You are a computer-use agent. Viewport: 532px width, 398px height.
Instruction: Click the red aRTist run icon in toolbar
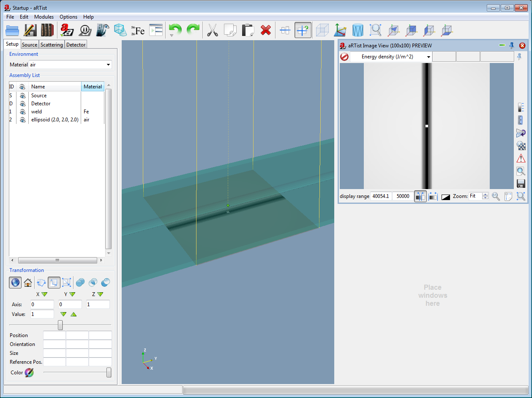coord(67,30)
